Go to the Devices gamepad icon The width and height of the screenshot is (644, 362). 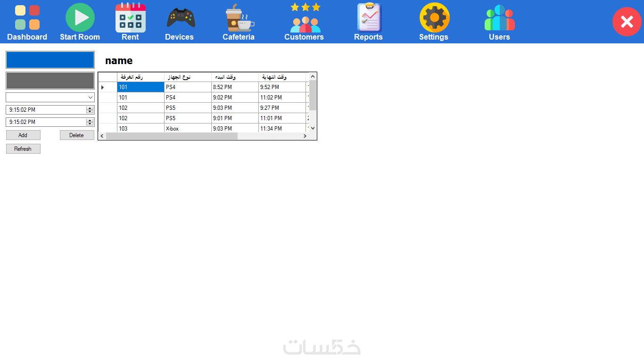point(181,18)
